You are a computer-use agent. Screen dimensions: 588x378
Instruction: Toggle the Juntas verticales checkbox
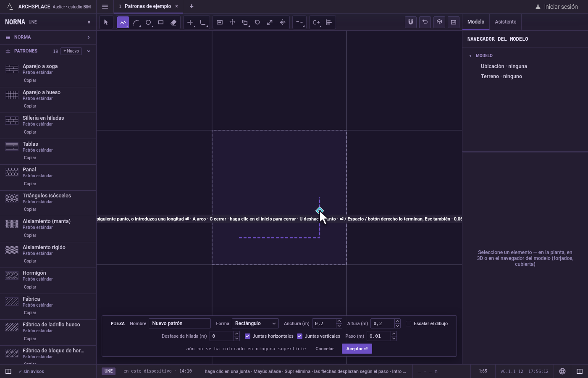[x=299, y=336]
